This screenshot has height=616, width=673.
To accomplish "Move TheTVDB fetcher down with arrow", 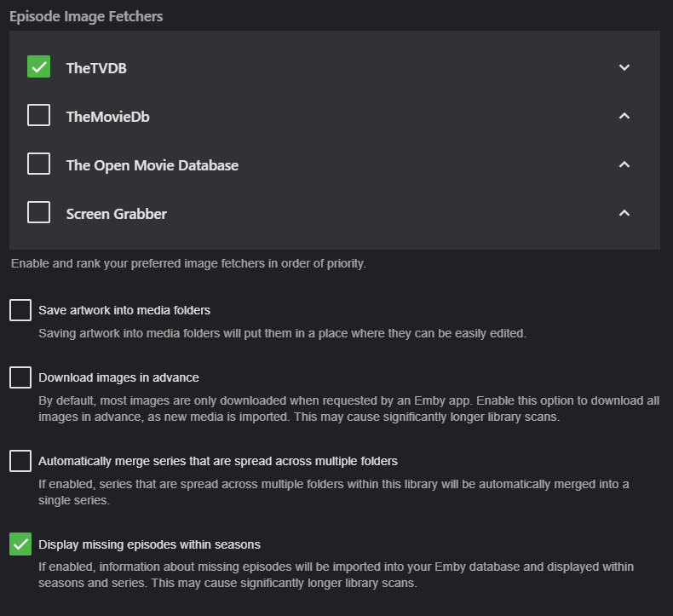I will pyautogui.click(x=624, y=67).
